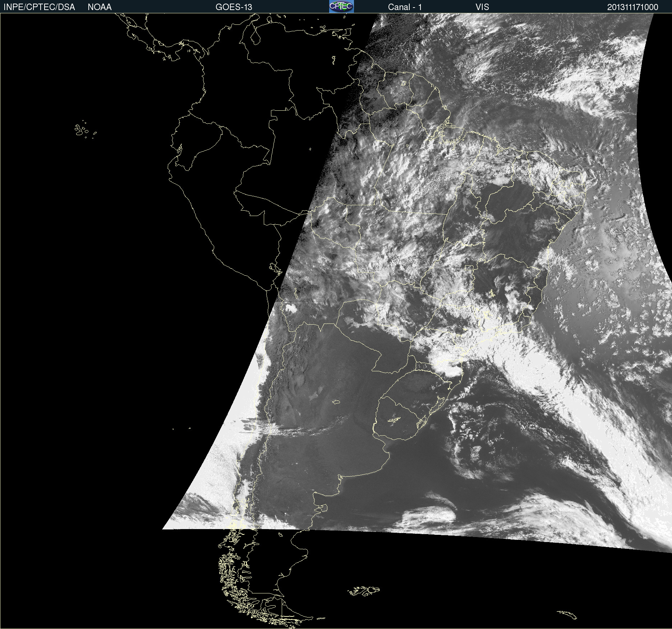Viewport: 672px width, 629px height.
Task: Click Mar Chiquita lake outline in Argentina
Action: coord(336,402)
